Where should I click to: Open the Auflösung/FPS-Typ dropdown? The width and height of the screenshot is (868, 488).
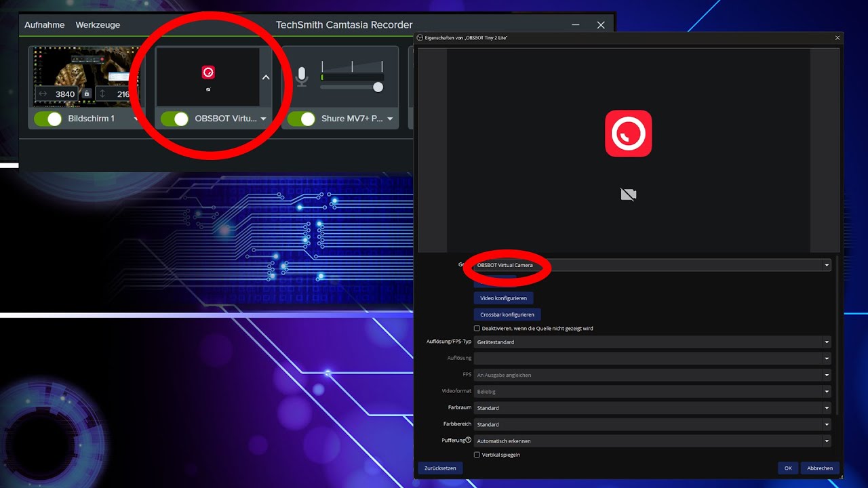(652, 342)
